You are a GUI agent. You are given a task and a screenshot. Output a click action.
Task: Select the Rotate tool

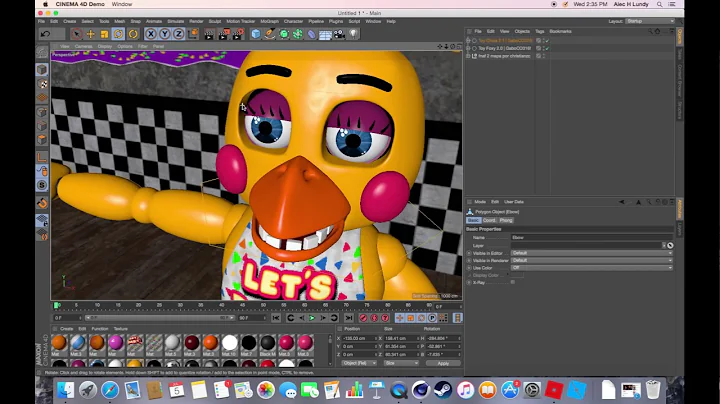click(x=118, y=34)
